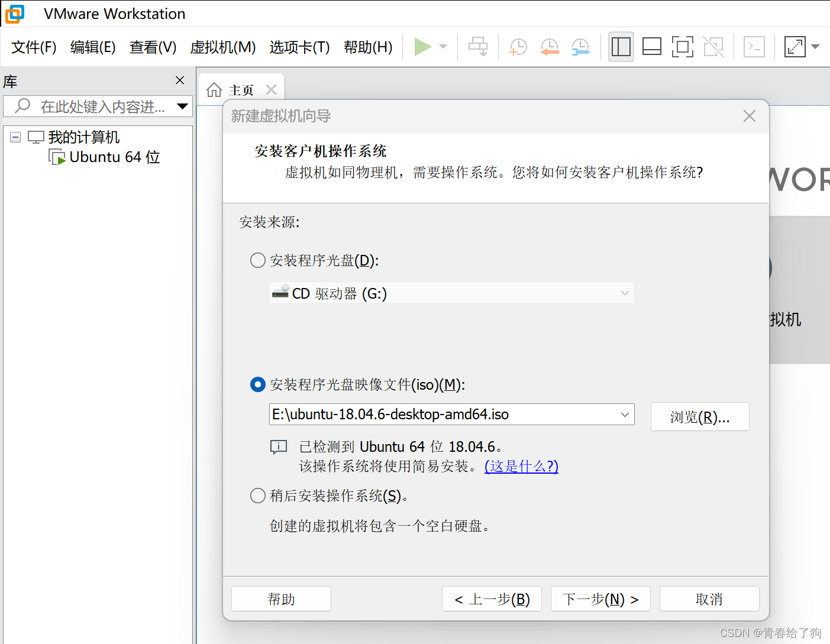
Task: Close the 主页 tab
Action: (271, 90)
